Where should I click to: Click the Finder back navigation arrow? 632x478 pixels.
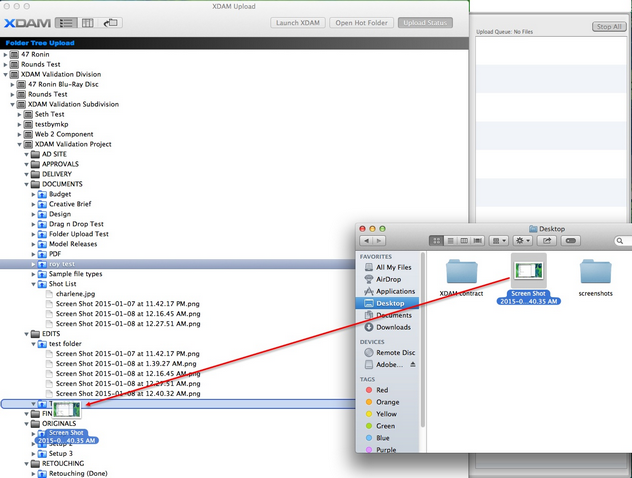pos(367,241)
